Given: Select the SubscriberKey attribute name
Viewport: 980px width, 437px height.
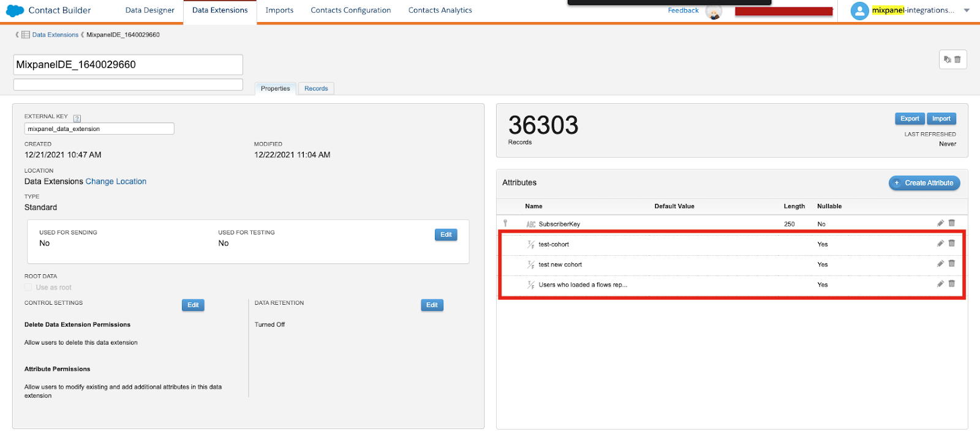Looking at the screenshot, I should [x=559, y=224].
